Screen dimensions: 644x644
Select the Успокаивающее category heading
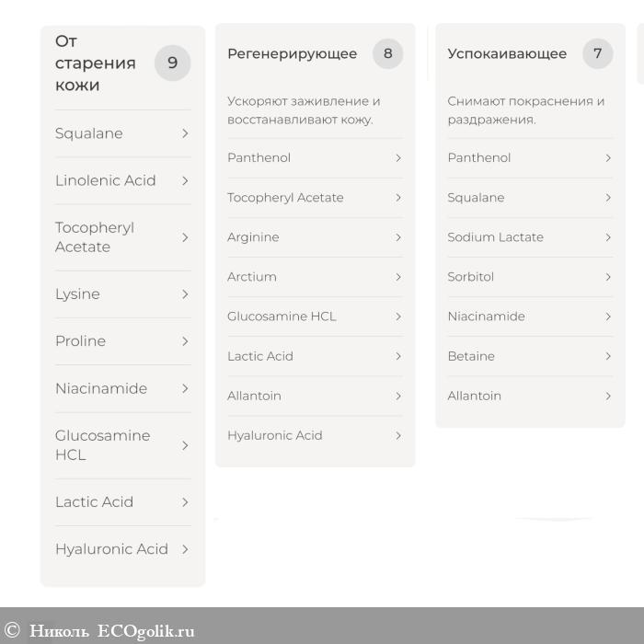tap(507, 53)
